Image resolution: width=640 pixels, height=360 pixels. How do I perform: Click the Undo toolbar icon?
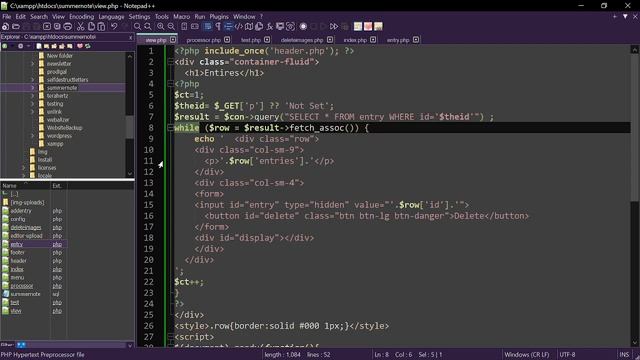114,27
